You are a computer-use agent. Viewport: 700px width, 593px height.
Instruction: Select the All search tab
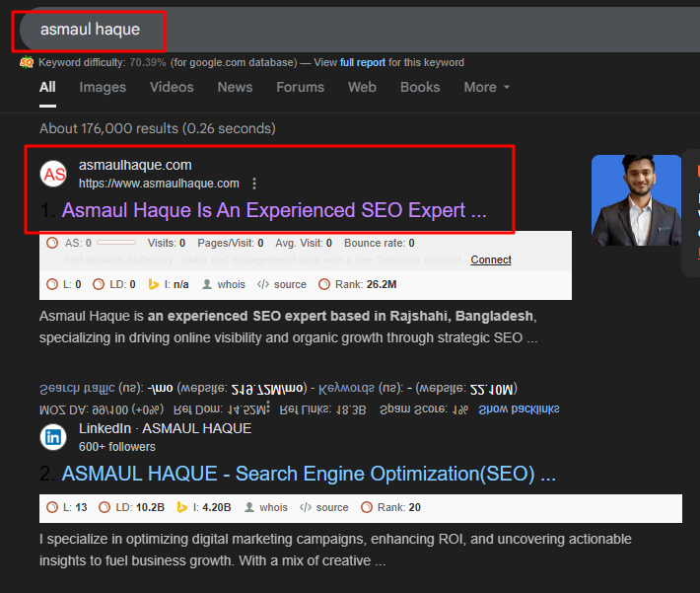tap(47, 87)
